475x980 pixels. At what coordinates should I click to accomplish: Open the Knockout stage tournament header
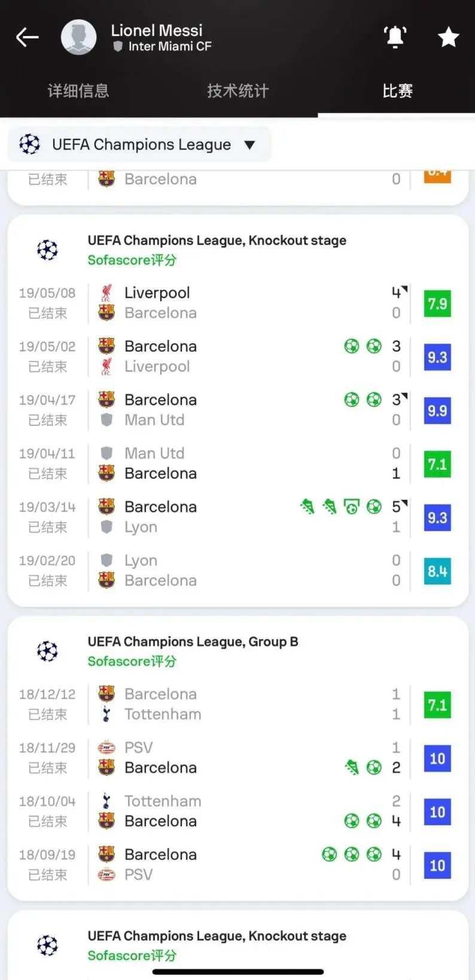point(217,241)
